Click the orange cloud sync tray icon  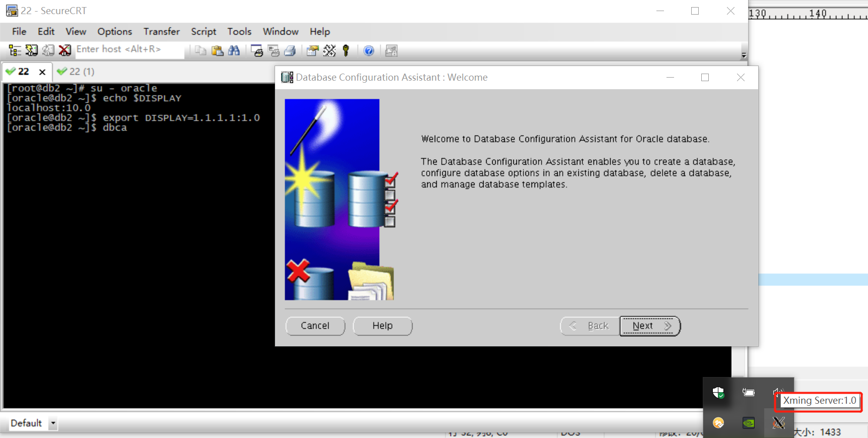pyautogui.click(x=718, y=422)
